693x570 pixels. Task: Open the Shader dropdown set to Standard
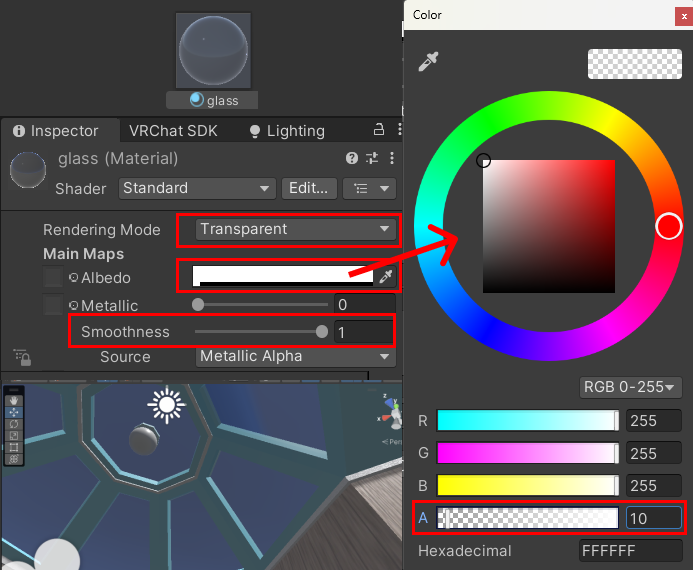click(x=197, y=188)
